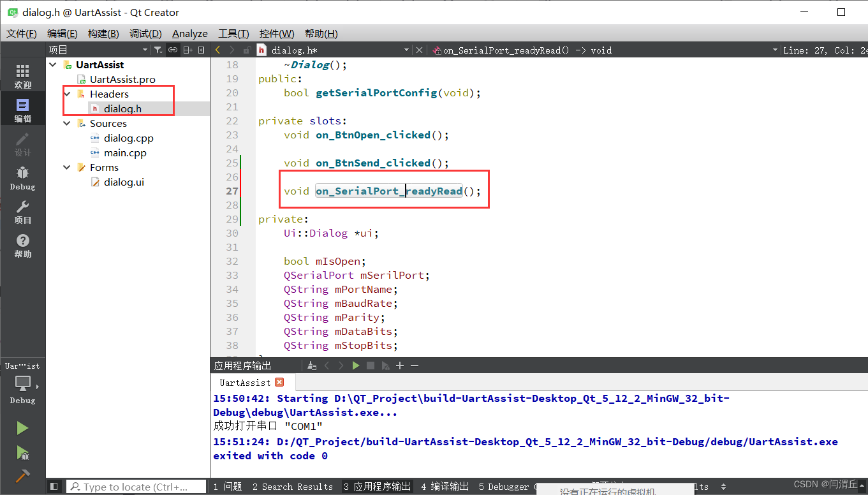Open the 调试(D) menu
868x495 pixels.
(x=145, y=34)
